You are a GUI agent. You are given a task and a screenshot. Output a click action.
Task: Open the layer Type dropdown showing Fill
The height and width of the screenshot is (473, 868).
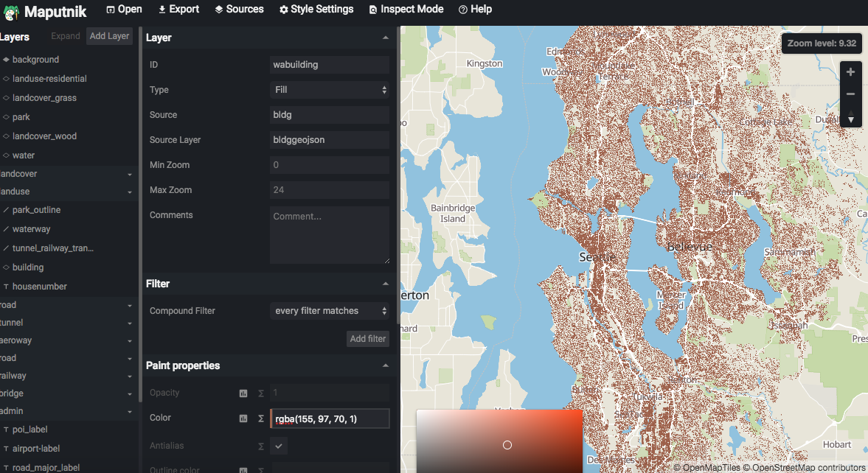tap(329, 89)
